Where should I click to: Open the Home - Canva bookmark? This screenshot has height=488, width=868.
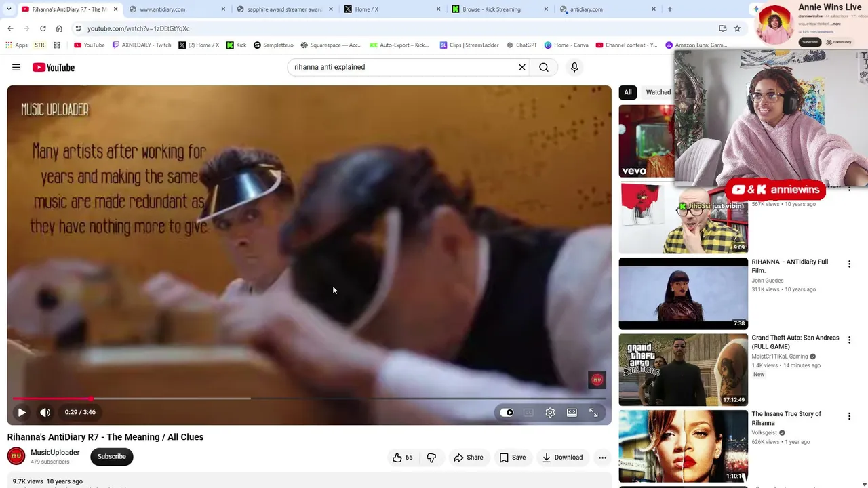[566, 45]
